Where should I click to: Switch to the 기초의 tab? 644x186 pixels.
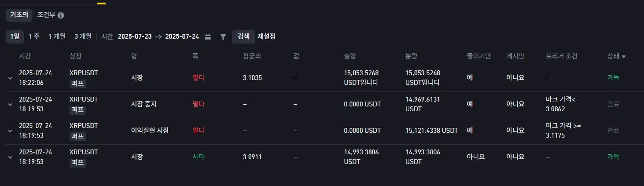click(x=19, y=15)
